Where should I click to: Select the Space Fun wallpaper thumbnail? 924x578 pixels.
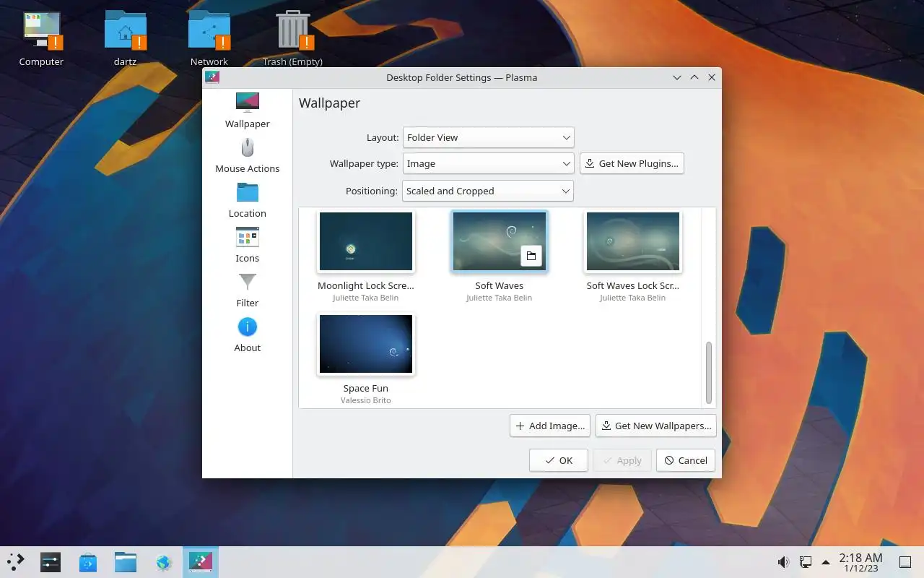tap(366, 344)
